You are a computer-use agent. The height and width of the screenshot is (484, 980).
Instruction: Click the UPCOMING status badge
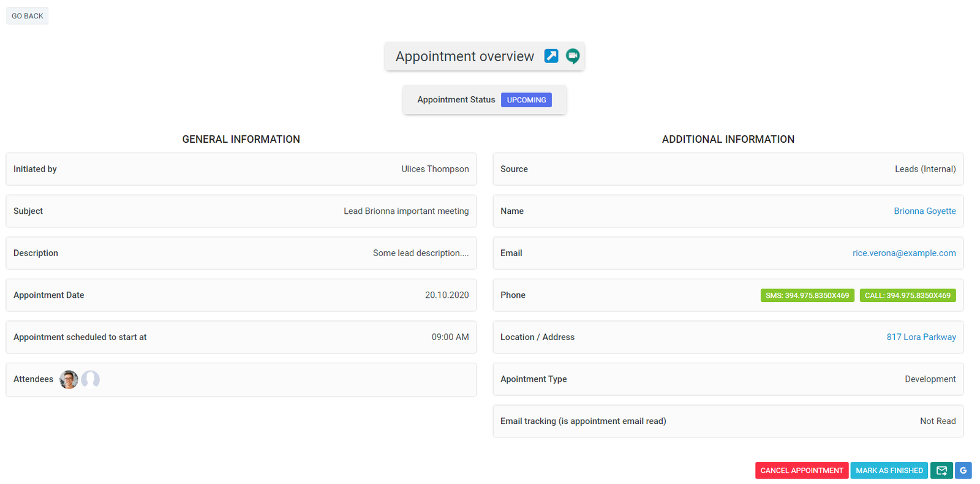(x=526, y=100)
